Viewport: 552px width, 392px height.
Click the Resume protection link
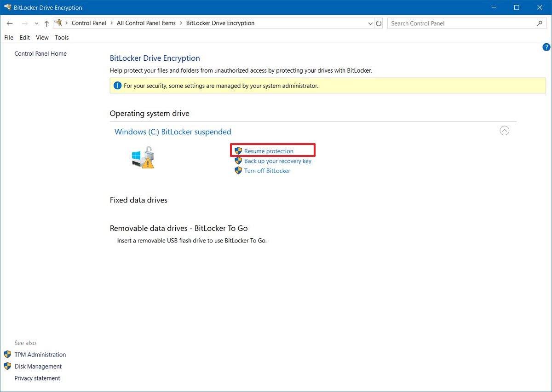coord(269,151)
